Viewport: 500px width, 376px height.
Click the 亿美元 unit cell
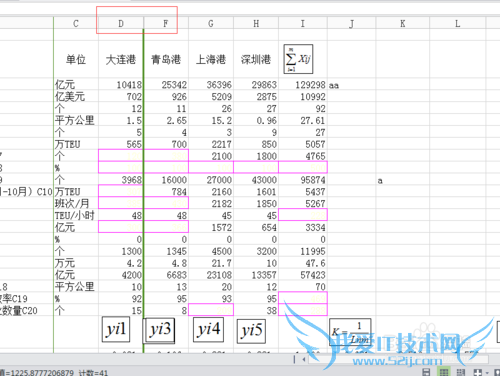(x=76, y=97)
